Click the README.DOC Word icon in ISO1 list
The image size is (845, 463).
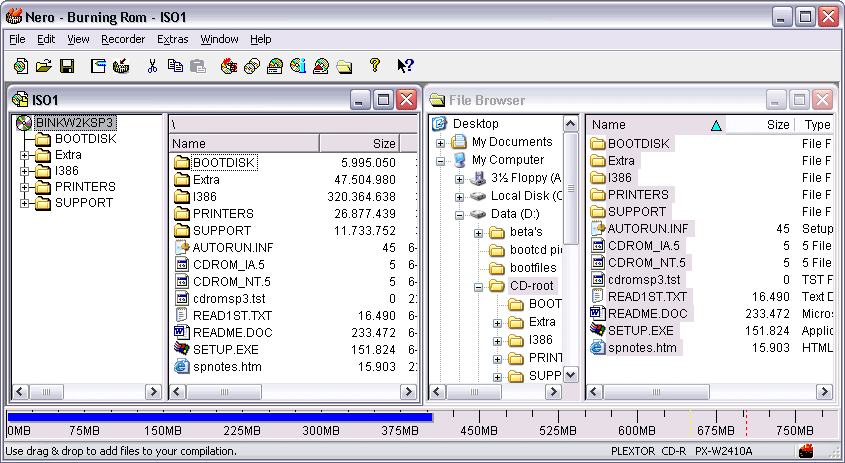coord(182,332)
